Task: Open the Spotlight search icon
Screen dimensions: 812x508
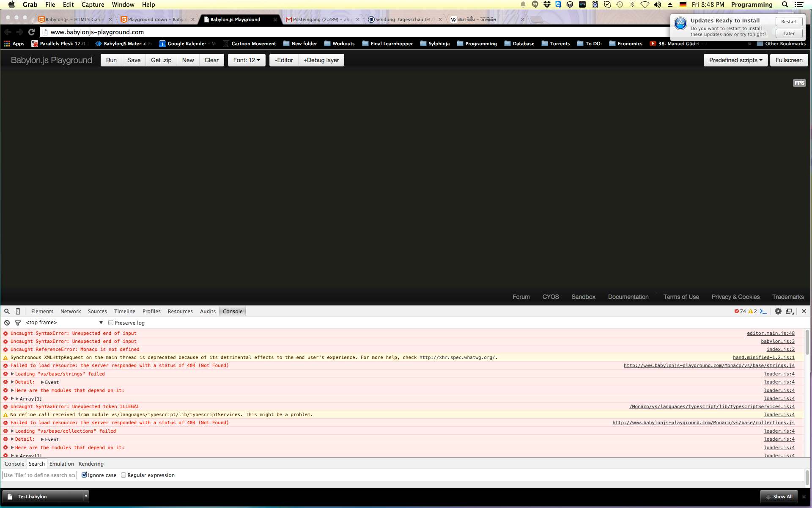Action: point(785,5)
